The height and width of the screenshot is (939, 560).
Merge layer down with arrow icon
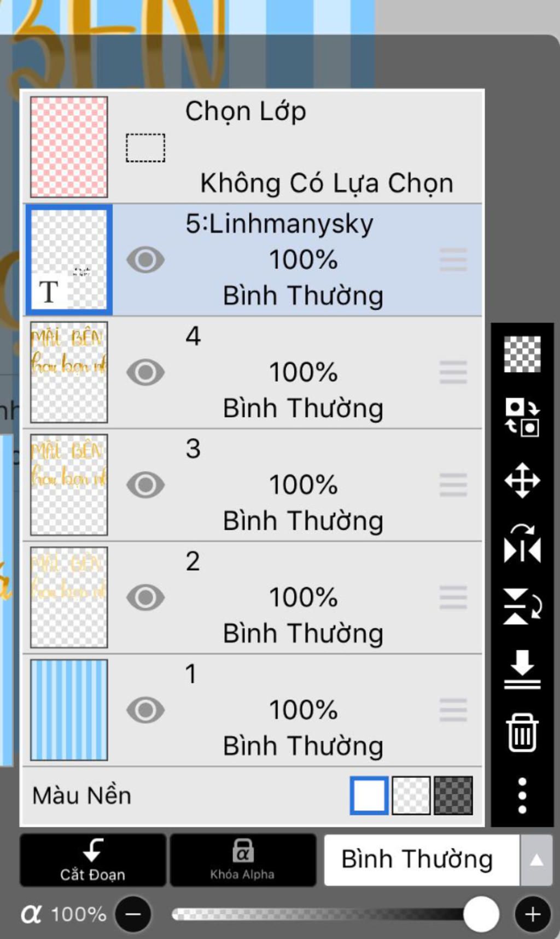click(522, 669)
